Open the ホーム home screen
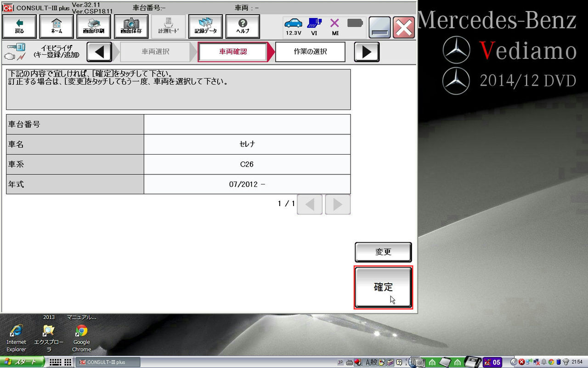This screenshot has width=588, height=368. pos(57,27)
